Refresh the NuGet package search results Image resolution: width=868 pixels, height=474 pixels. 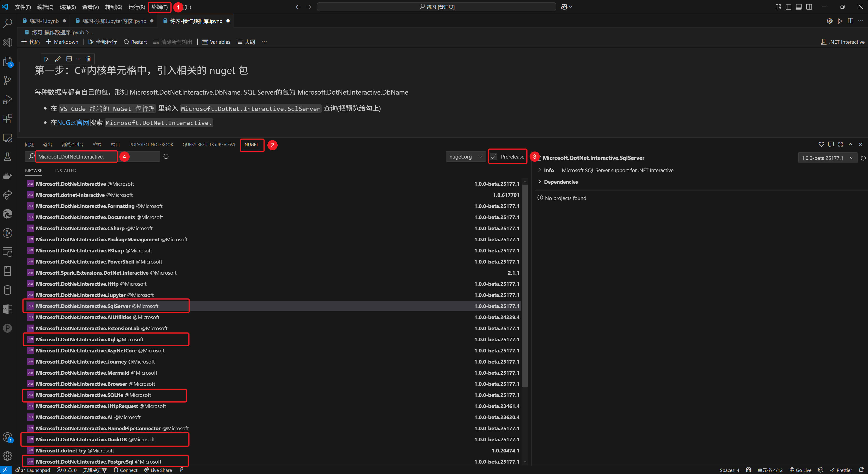(166, 156)
